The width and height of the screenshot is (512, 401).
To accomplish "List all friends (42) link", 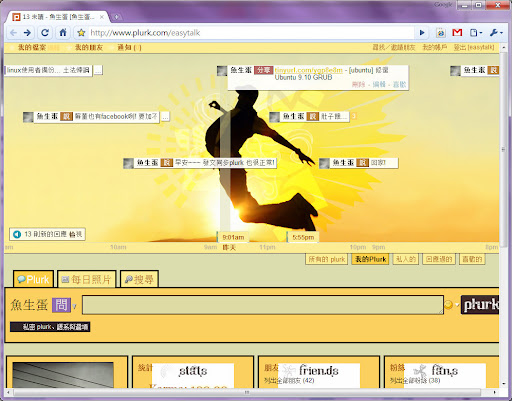I will [x=289, y=380].
